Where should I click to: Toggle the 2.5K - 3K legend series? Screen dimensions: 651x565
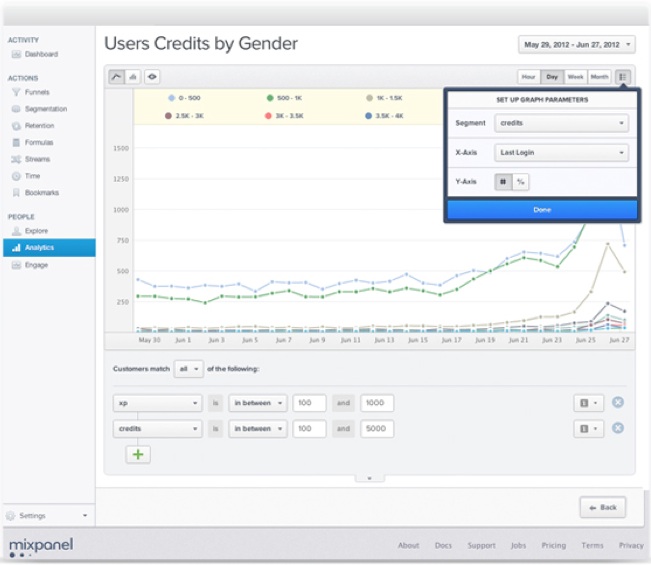pyautogui.click(x=184, y=116)
